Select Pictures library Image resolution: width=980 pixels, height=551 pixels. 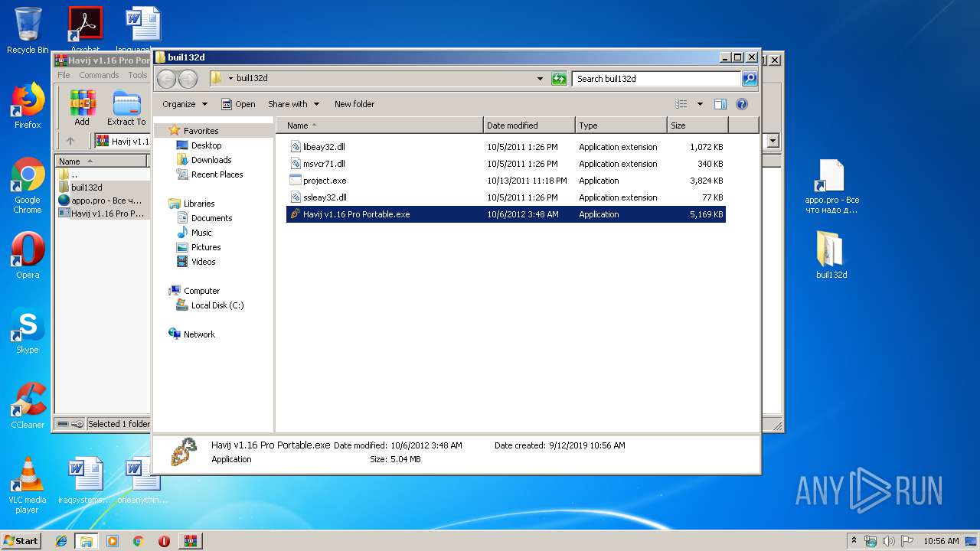[x=206, y=247]
